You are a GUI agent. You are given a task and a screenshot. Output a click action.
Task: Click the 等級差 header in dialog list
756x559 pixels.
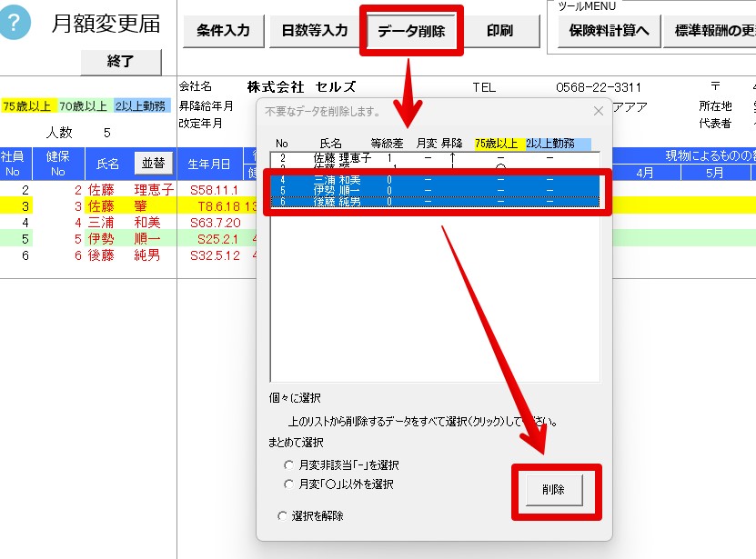pos(387,144)
